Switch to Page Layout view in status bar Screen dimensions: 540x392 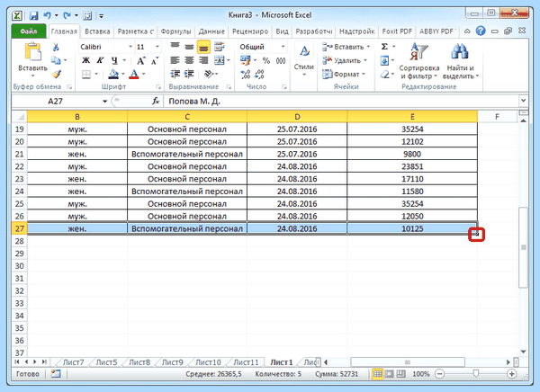389,374
